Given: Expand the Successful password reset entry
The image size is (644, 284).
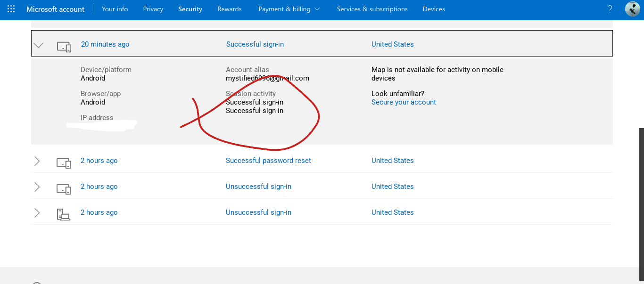Looking at the screenshot, I should (37, 161).
